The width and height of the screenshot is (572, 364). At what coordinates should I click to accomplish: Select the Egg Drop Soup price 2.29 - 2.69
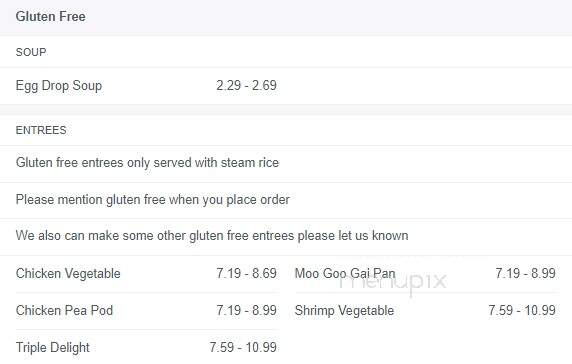(246, 86)
